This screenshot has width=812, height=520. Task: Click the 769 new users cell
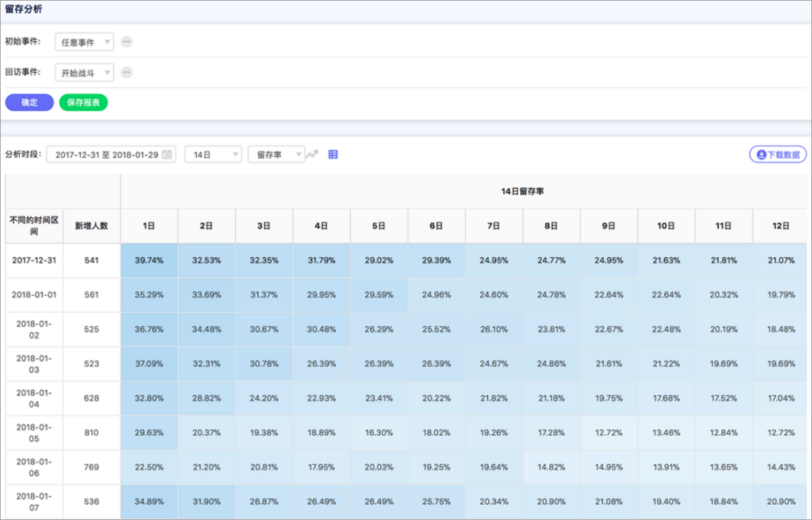(92, 467)
